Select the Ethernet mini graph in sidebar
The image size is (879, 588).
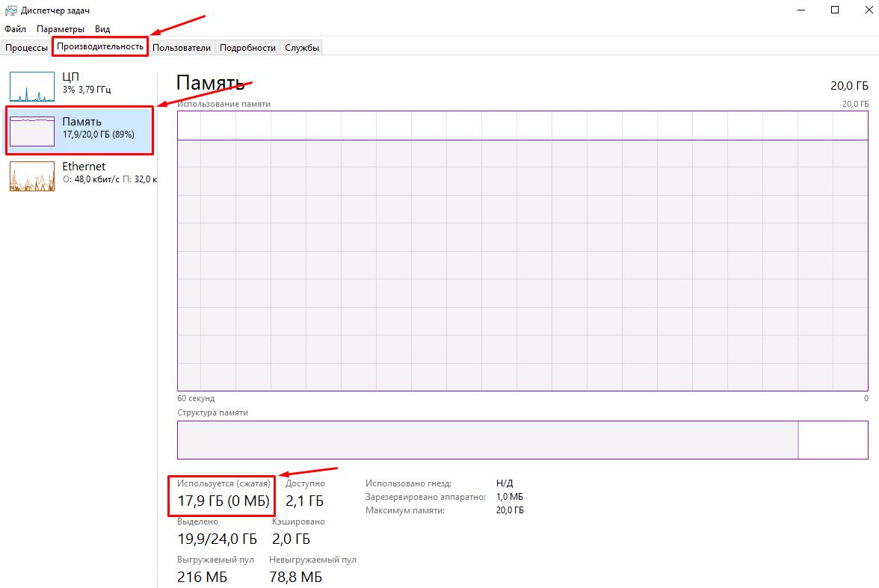pyautogui.click(x=32, y=176)
